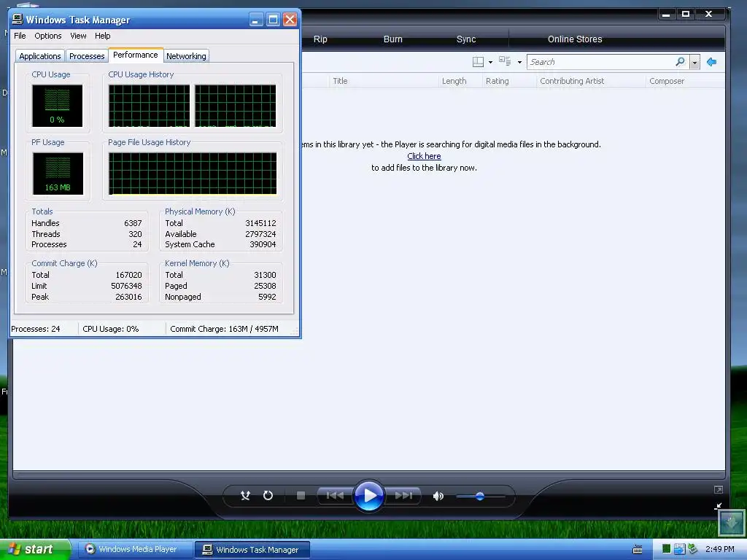Sort by the Contributing Artist column

pos(591,81)
